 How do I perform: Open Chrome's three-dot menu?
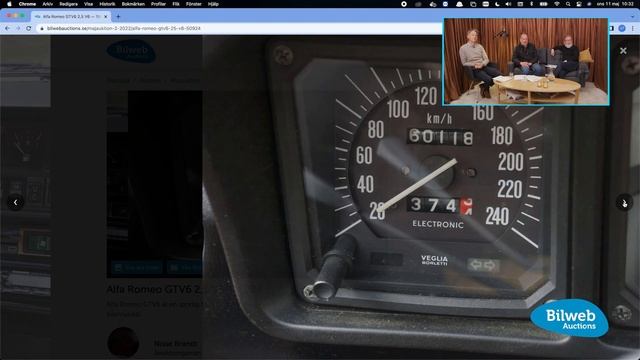[633, 28]
